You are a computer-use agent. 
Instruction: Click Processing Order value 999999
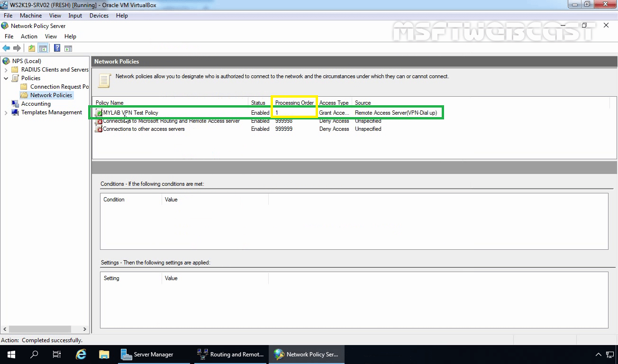[284, 129]
